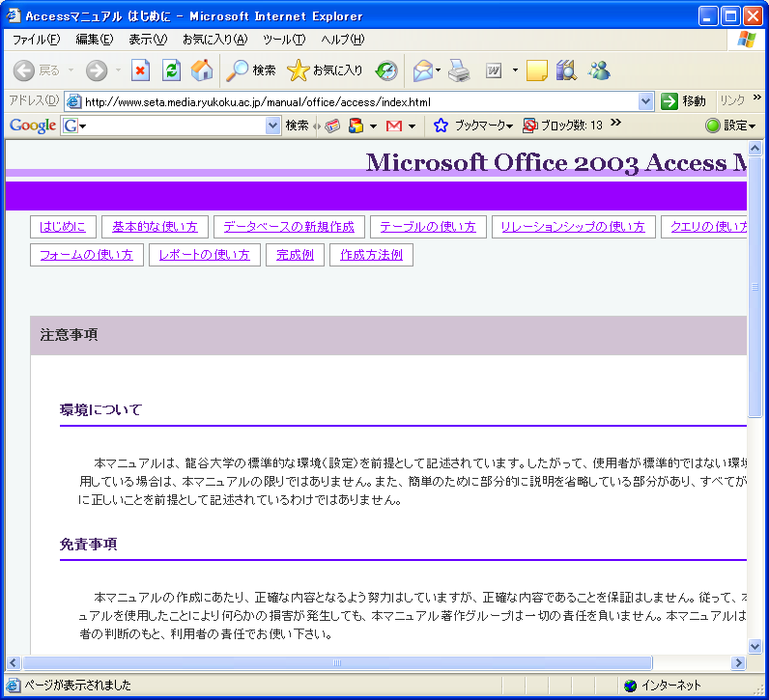Open the Gmail icon dropdown arrow
769x700 pixels.
click(412, 126)
